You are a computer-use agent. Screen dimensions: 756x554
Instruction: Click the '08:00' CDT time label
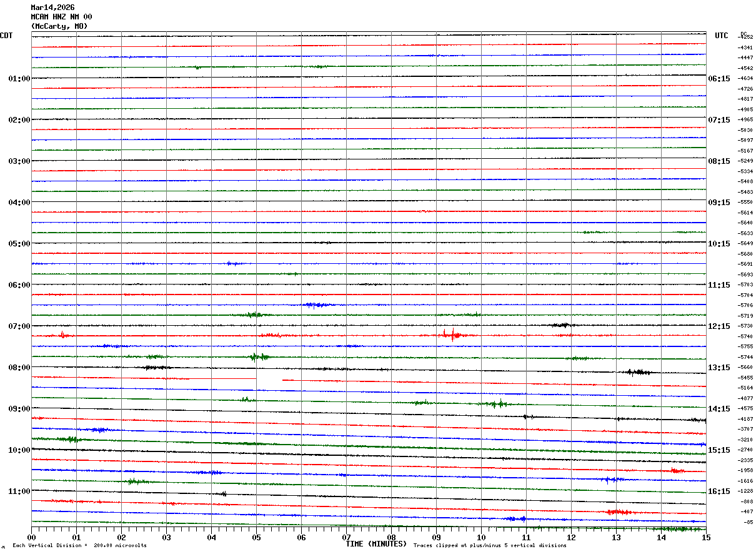point(19,368)
